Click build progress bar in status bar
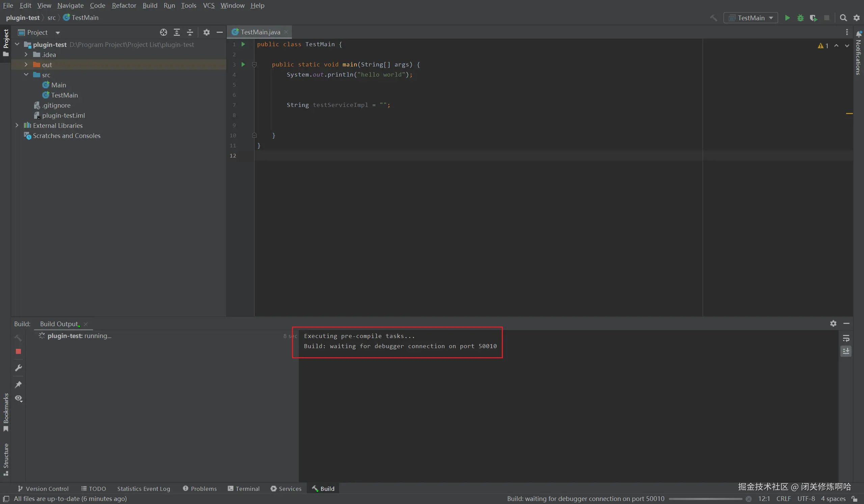The height and width of the screenshot is (504, 864). coord(705,499)
